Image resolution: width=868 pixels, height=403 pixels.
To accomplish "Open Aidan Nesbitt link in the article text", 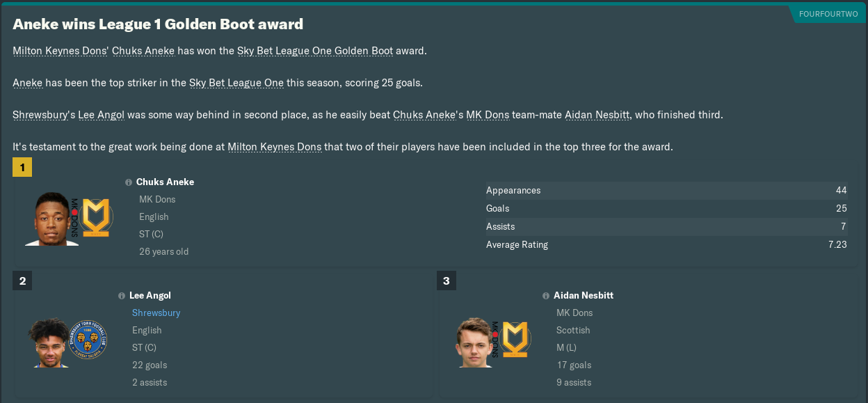I will pos(597,115).
